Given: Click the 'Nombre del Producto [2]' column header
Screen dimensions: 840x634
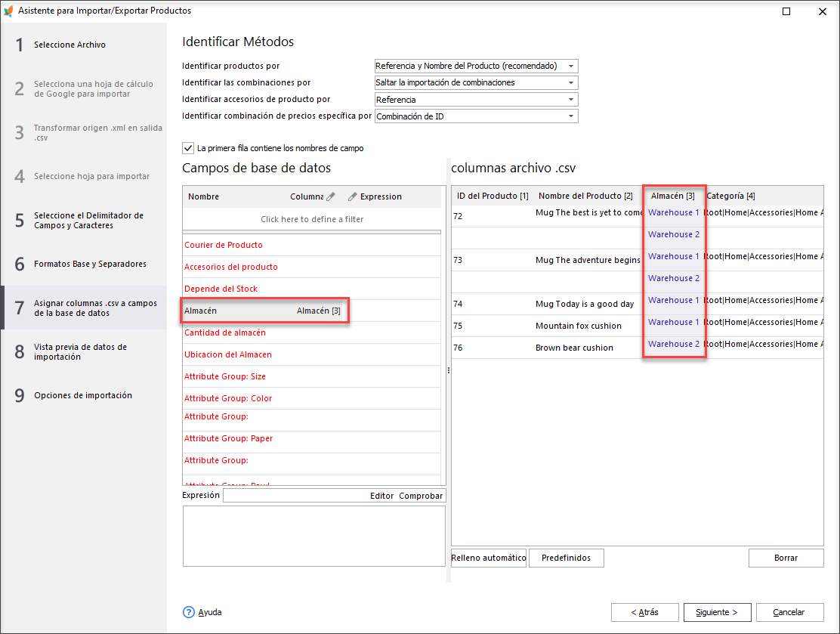Looking at the screenshot, I should [x=585, y=196].
